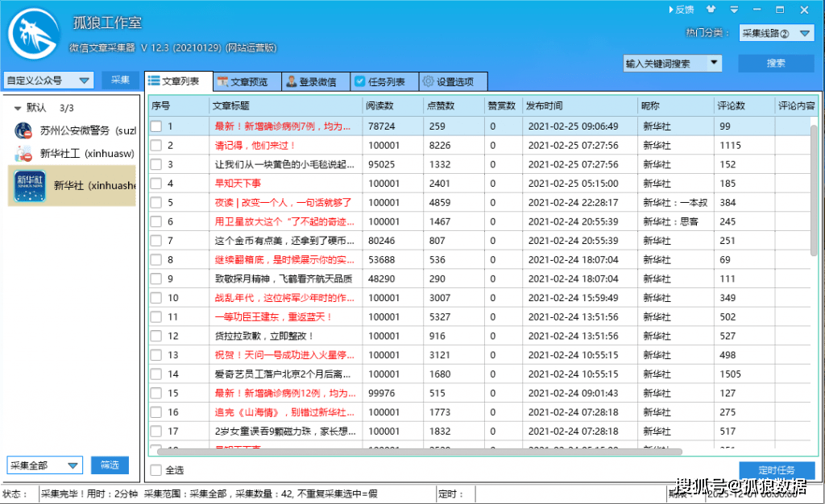Sort by the 点赞数 column header
This screenshot has height=504, width=825.
click(x=454, y=105)
